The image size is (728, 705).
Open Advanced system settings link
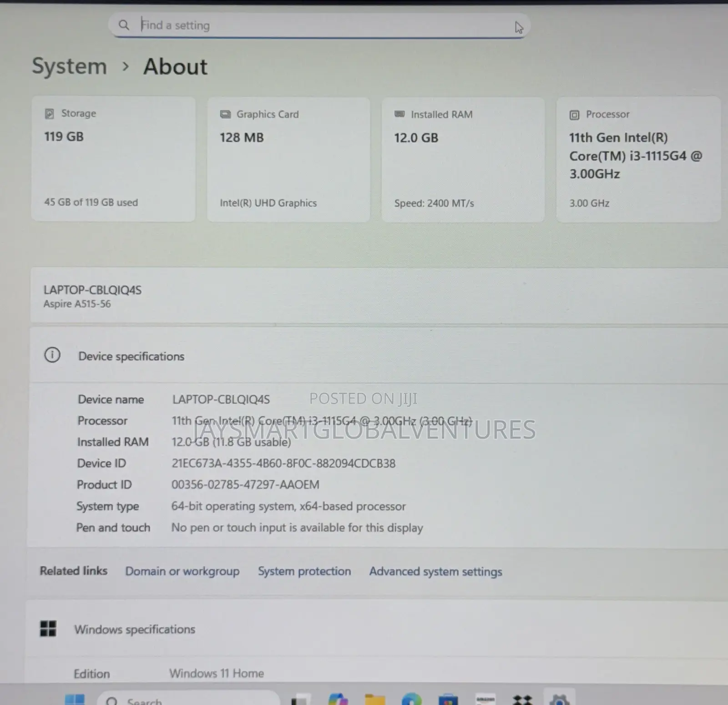[436, 572]
